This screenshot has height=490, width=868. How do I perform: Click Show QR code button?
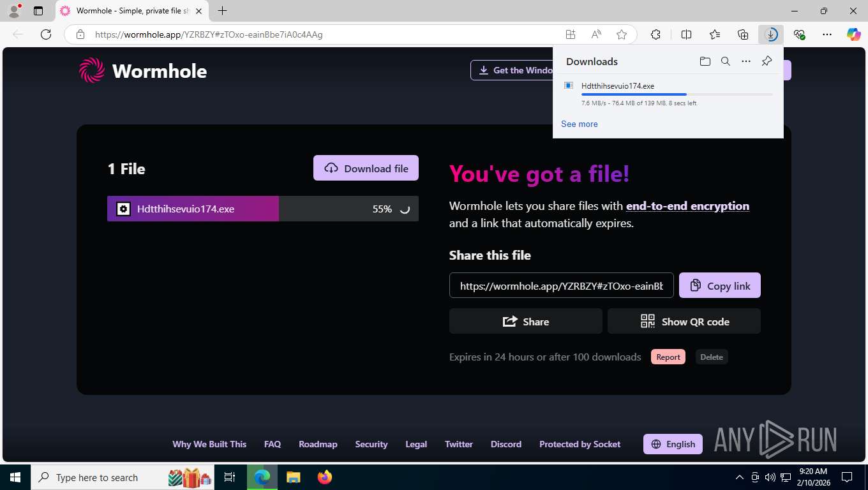coord(684,321)
